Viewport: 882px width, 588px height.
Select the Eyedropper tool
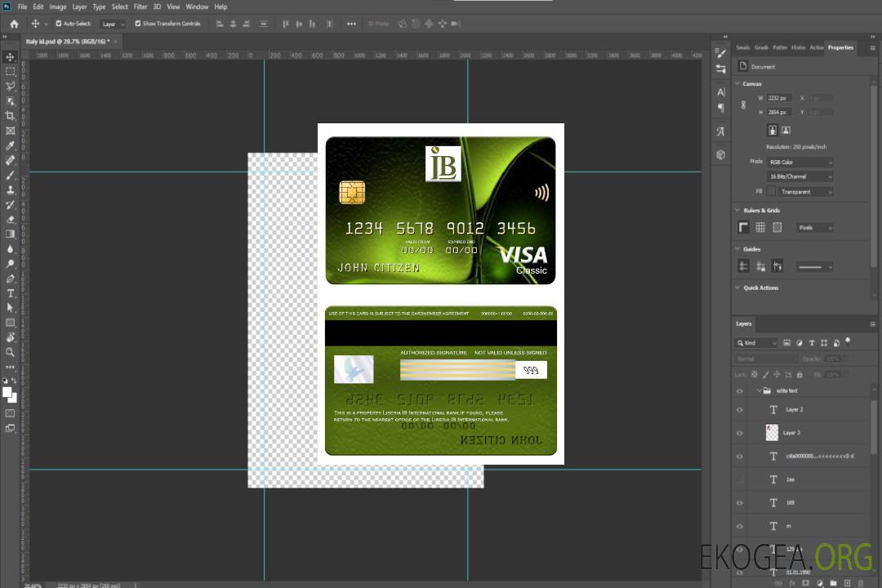point(10,145)
